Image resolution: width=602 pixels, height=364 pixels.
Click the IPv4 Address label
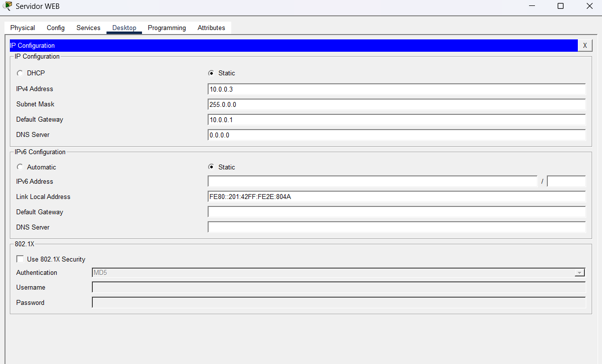pyautogui.click(x=35, y=89)
